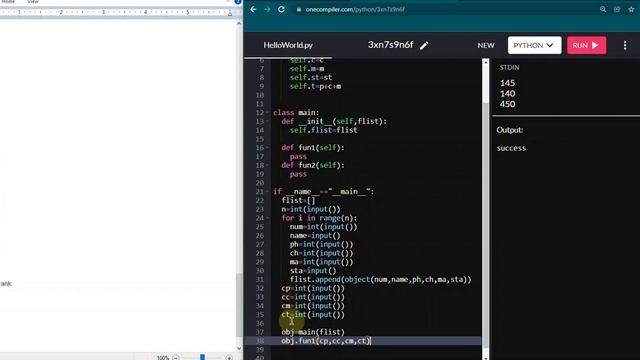Click the 'pass' statement under fun1

click(x=298, y=157)
